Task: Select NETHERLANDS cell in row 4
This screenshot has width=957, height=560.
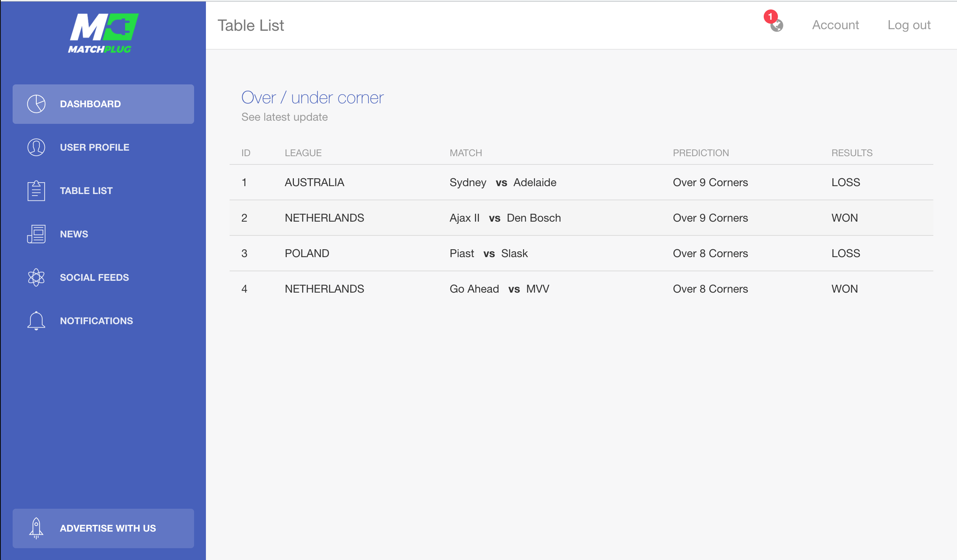Action: (324, 289)
